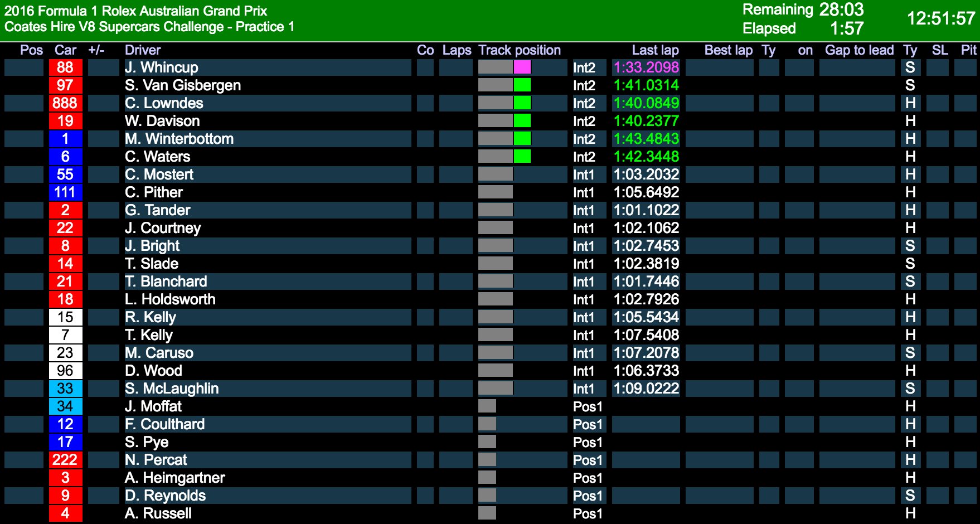Click lap time 1:01.7446

[x=646, y=282]
